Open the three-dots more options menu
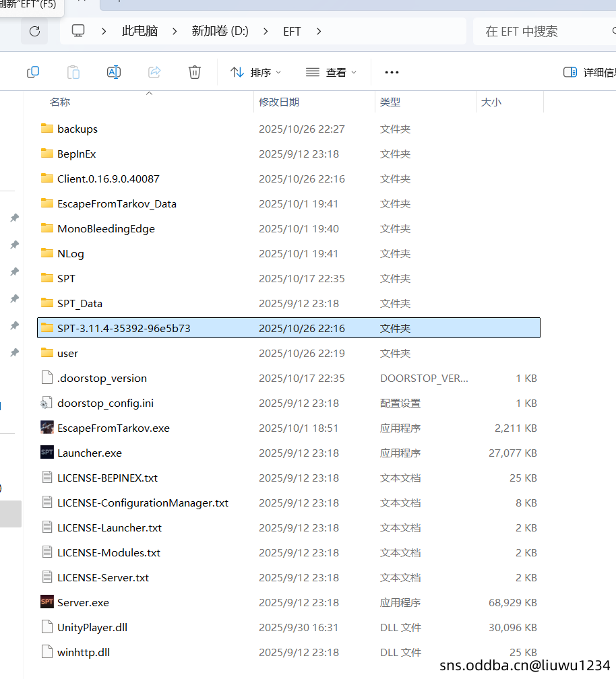 (392, 72)
